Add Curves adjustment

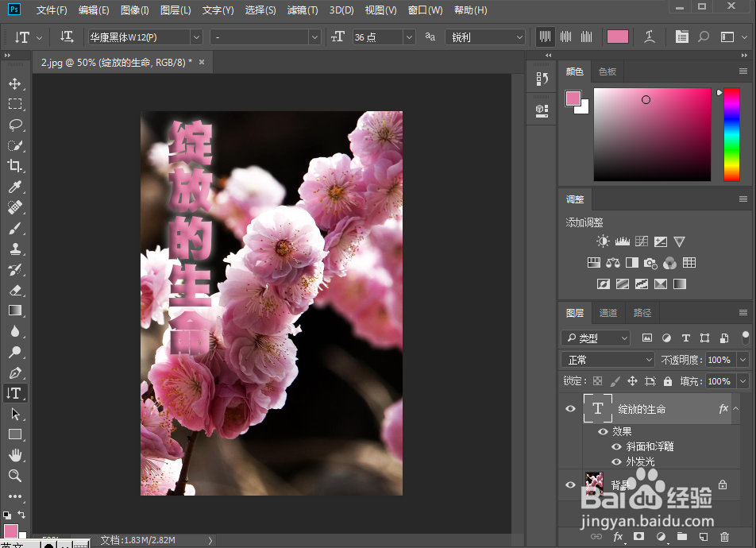pyautogui.click(x=642, y=241)
